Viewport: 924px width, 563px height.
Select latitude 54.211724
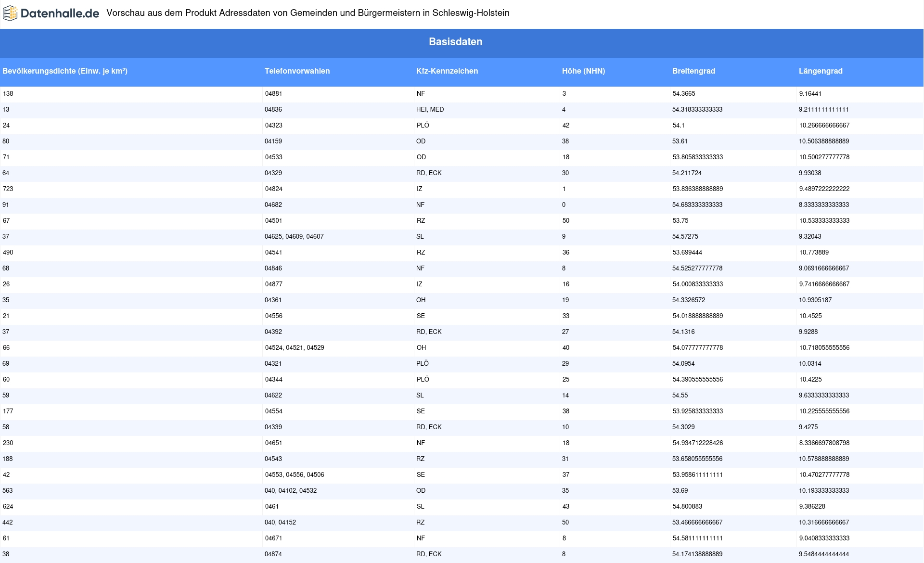click(687, 173)
